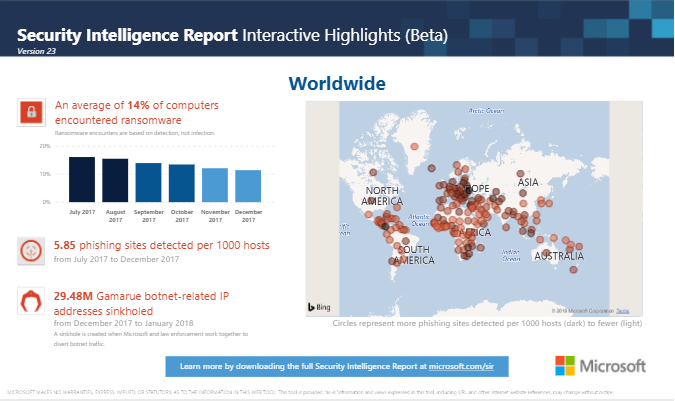Click the Gamarue botnet icon
Screen dimensions: 675x401
(x=31, y=302)
